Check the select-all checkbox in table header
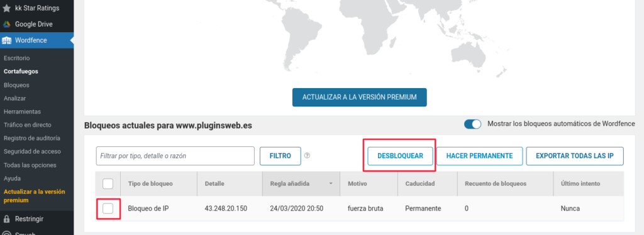 [108, 183]
